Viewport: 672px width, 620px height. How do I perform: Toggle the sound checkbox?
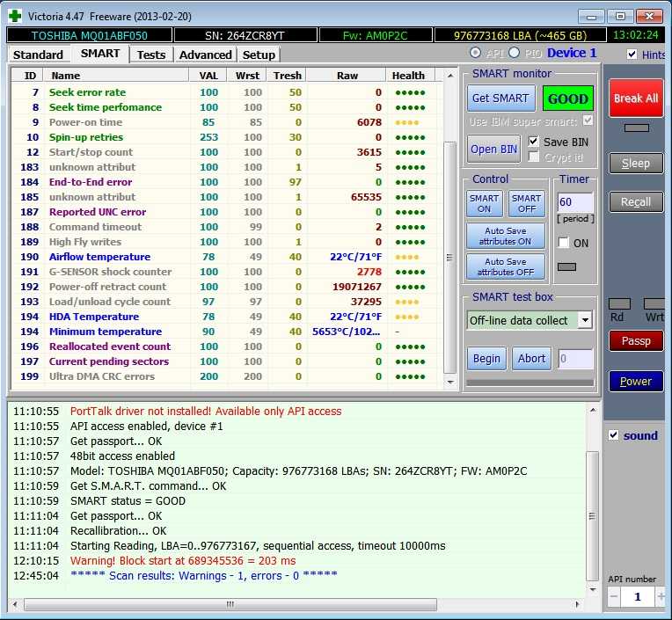tap(614, 435)
